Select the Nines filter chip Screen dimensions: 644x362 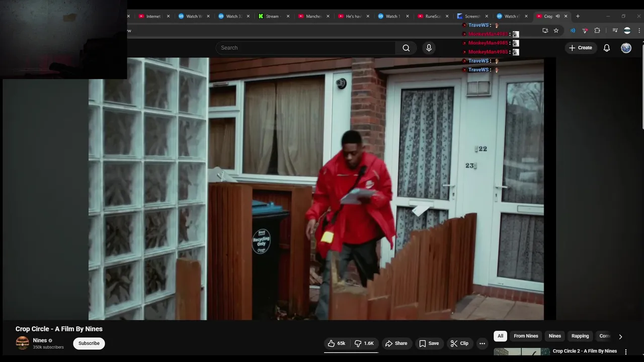pos(554,336)
